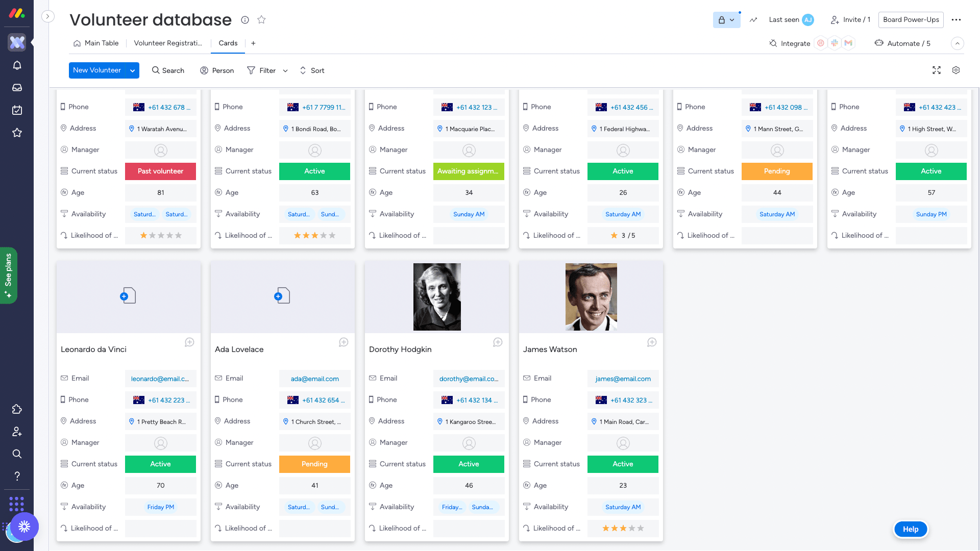Open the board privacy lock dropdown
This screenshot has width=980, height=551.
[726, 20]
